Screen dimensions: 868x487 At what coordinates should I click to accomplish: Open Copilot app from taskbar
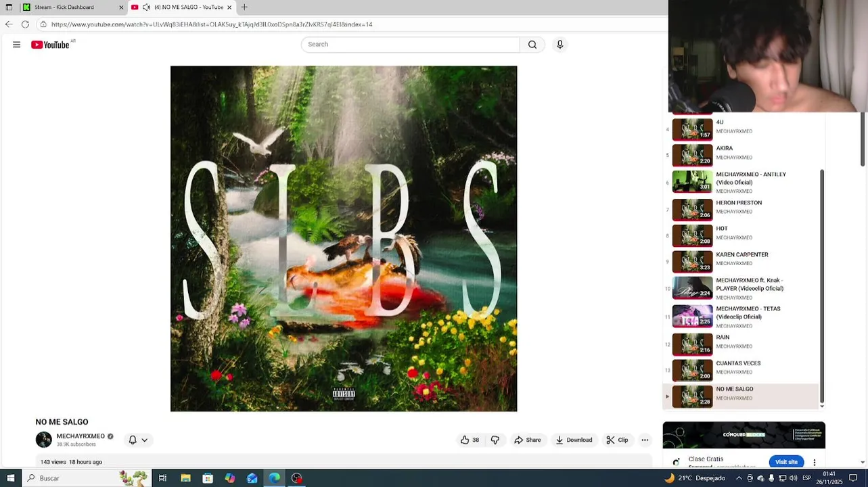coord(230,478)
